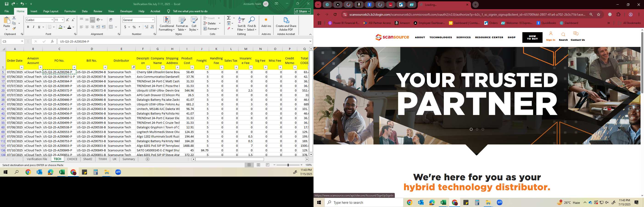Expand the Name Box C5 dropdown
The width and height of the screenshot is (644, 207).
22,41
